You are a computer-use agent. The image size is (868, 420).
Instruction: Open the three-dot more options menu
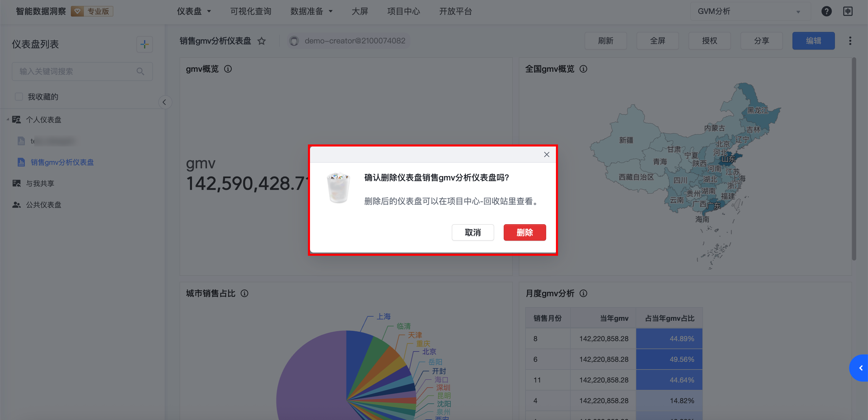point(850,41)
